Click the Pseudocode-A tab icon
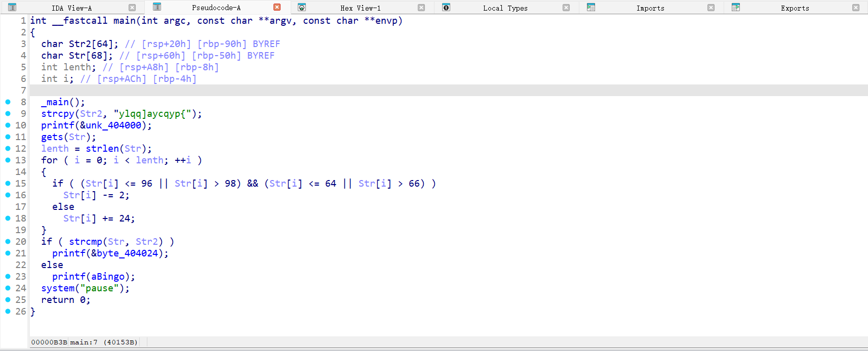The image size is (868, 352). pos(157,7)
